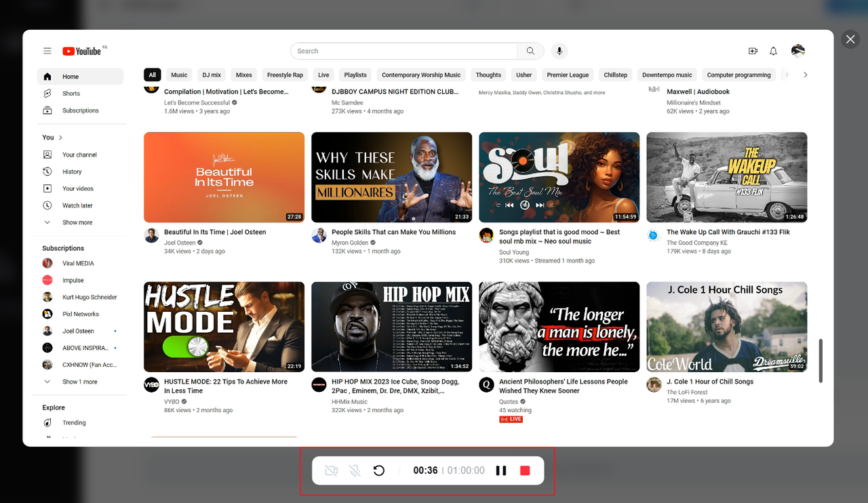Open notifications via the bell icon
Viewport: 868px width, 503px height.
[x=773, y=50]
